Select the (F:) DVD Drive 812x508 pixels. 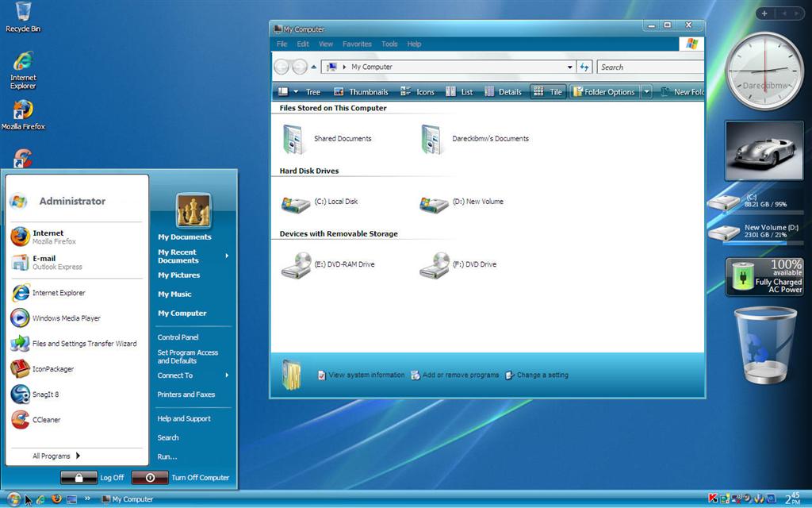click(458, 265)
